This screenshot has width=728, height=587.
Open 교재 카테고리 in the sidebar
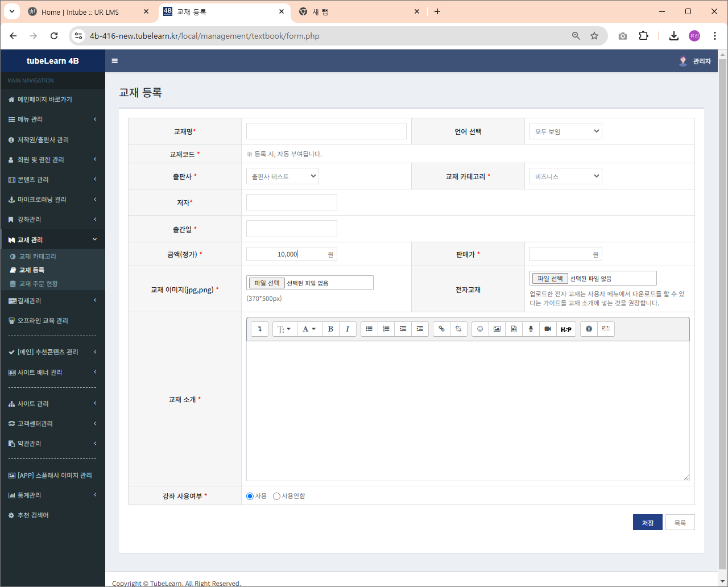(38, 257)
